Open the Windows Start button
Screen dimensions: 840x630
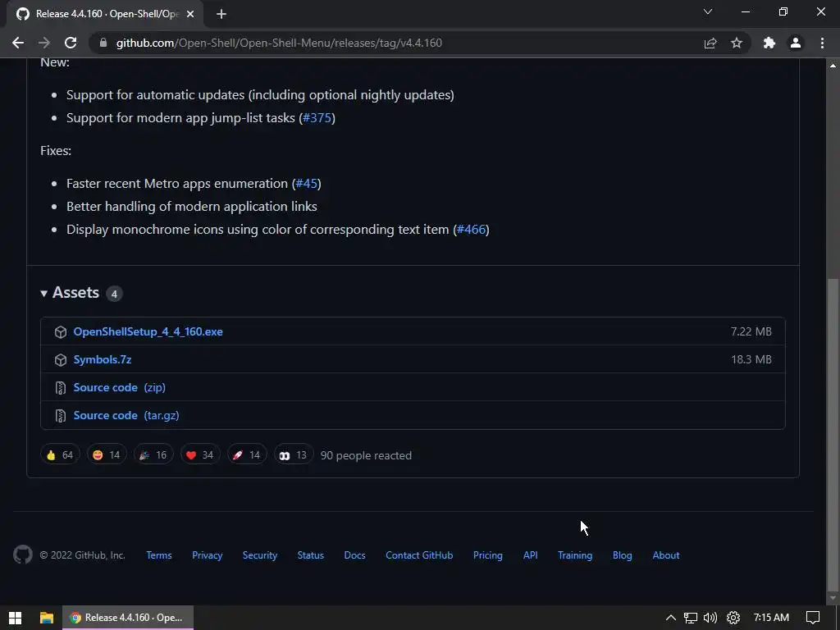point(15,618)
